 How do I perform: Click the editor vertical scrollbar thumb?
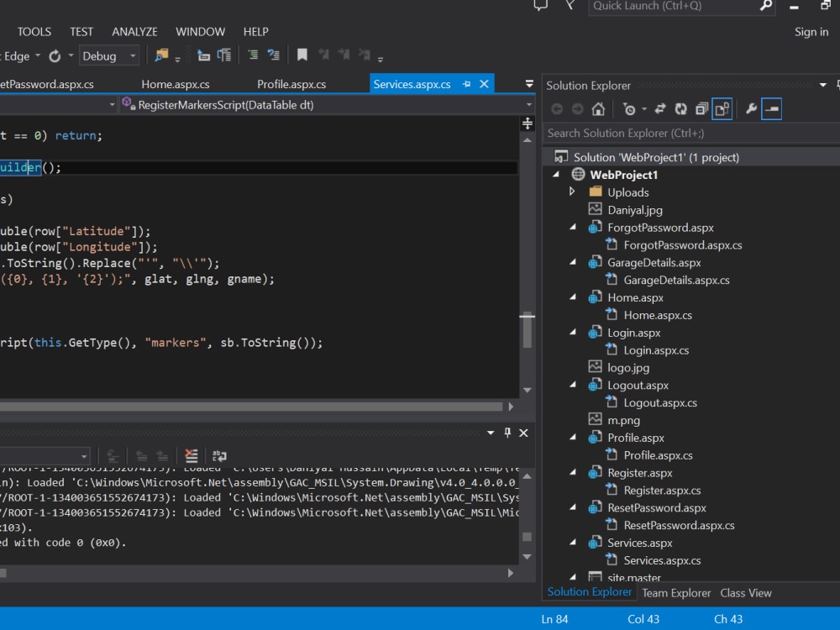pyautogui.click(x=528, y=330)
